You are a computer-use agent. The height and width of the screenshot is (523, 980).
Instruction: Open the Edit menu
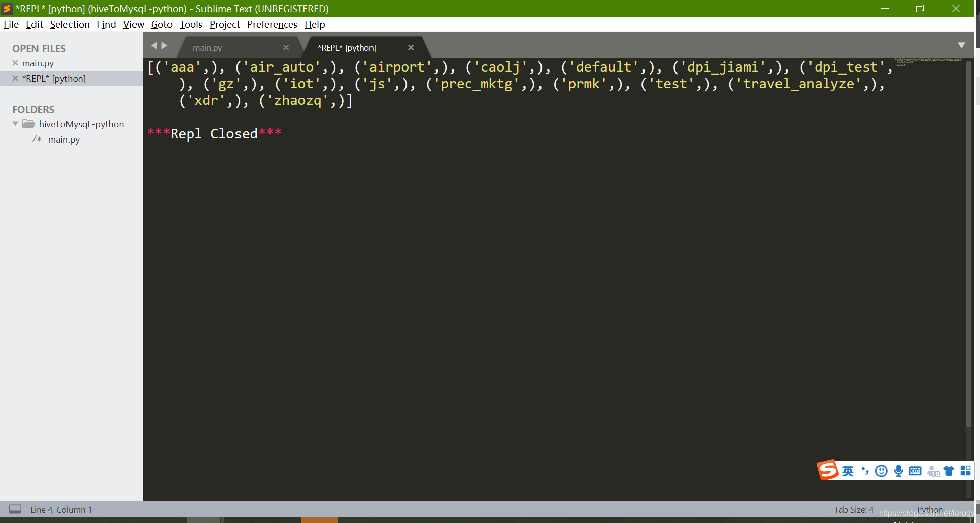pyautogui.click(x=34, y=24)
